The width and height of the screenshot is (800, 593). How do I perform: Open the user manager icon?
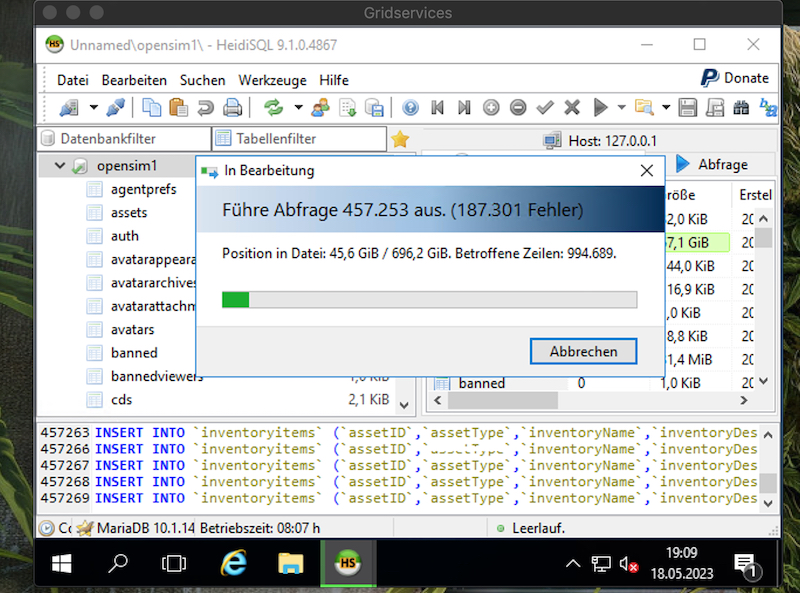coord(320,108)
